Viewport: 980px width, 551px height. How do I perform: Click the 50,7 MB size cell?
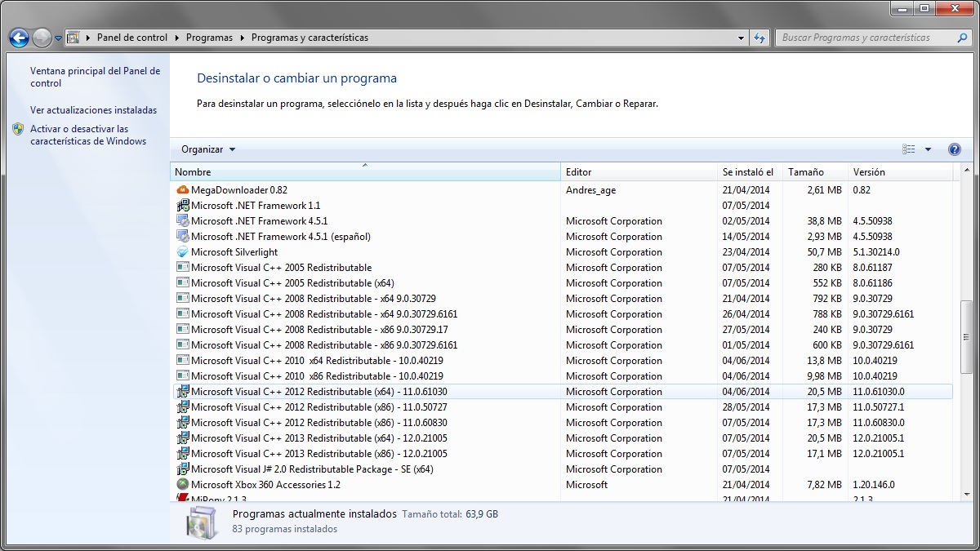[824, 252]
